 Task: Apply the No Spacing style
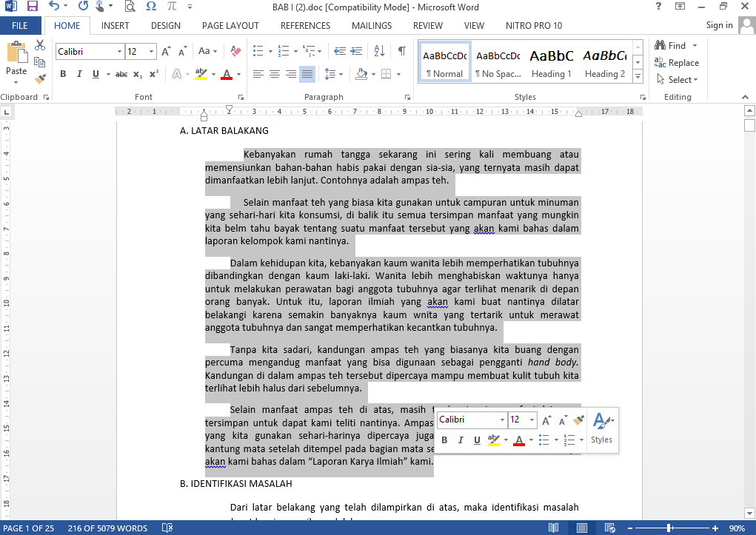coord(498,63)
